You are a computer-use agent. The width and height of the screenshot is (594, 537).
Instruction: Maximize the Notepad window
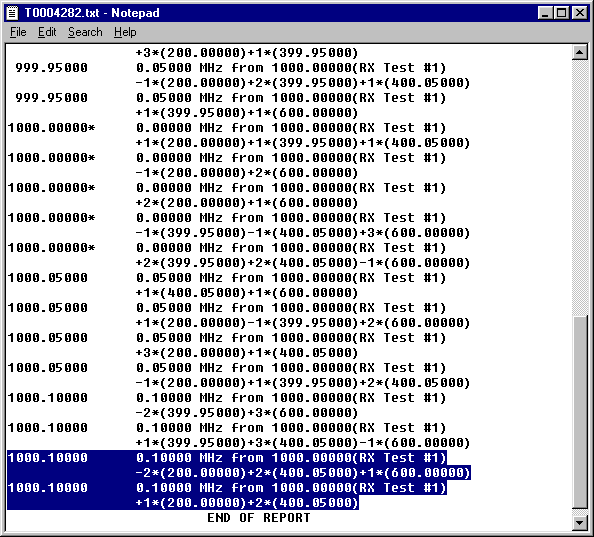[x=561, y=13]
